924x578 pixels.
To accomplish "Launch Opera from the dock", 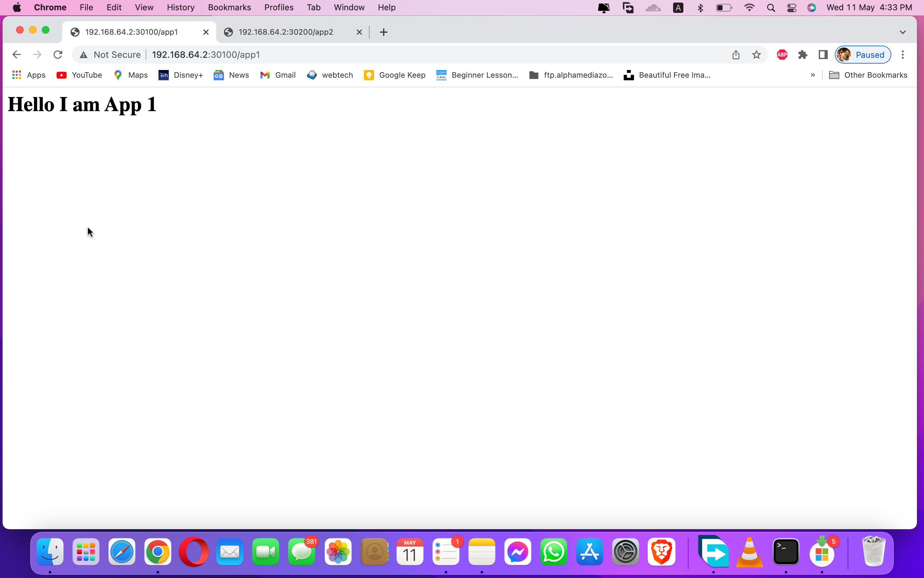I will click(193, 552).
